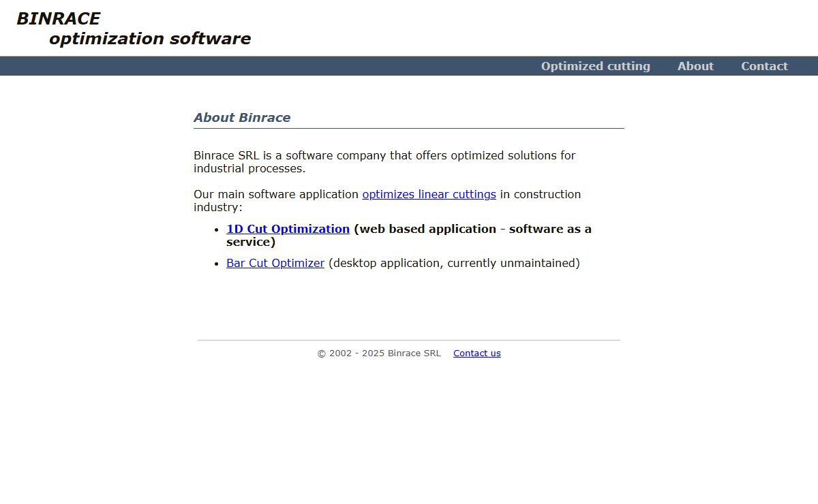Go to the About nav item
818x504 pixels.
[x=695, y=66]
